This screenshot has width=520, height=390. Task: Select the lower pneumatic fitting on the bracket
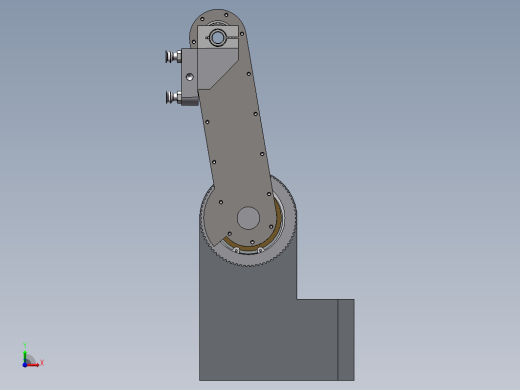173,98
